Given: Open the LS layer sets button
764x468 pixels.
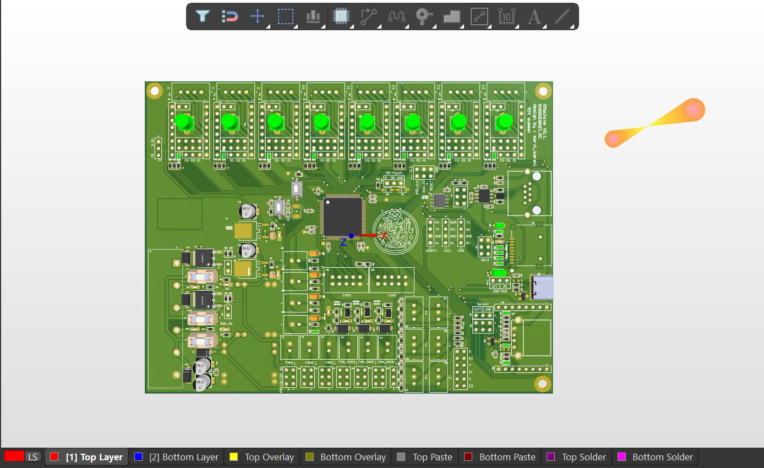Looking at the screenshot, I should click(33, 457).
